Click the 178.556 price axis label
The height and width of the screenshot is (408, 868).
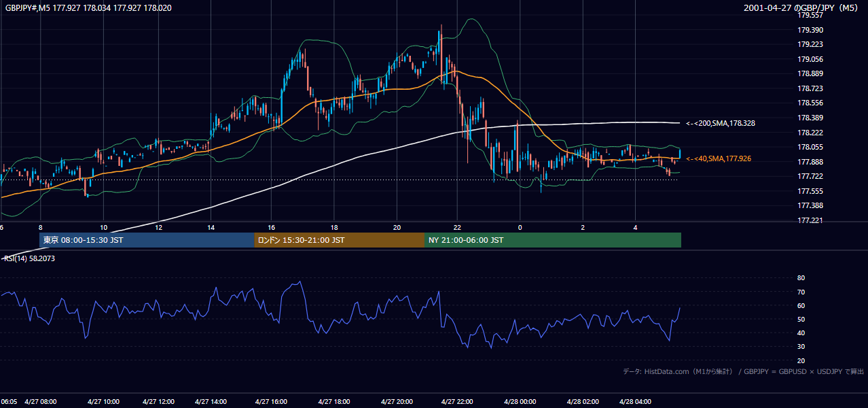[x=810, y=103]
